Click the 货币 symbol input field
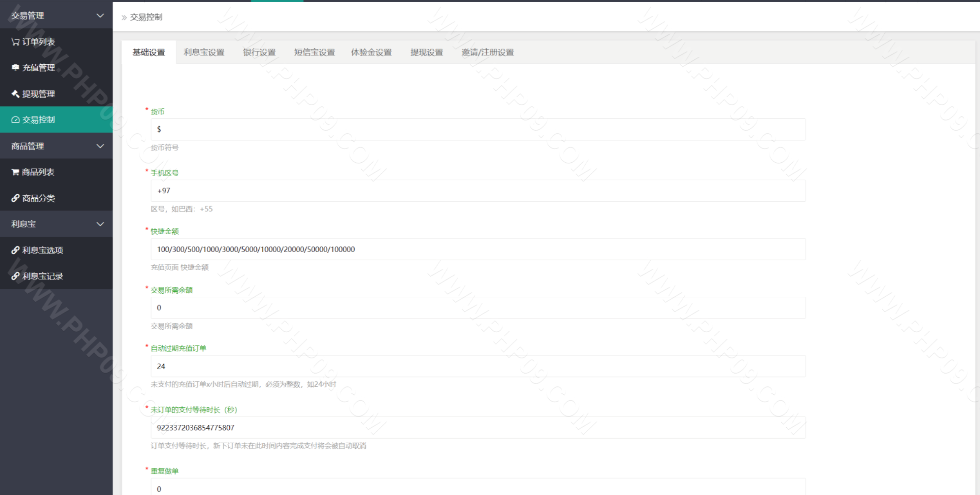The image size is (980, 495). pyautogui.click(x=478, y=129)
